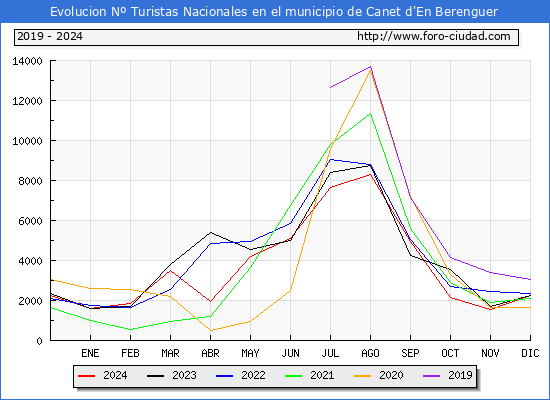This screenshot has width=550, height=400.
Task: Click the DIC month axis label
Action: click(530, 353)
